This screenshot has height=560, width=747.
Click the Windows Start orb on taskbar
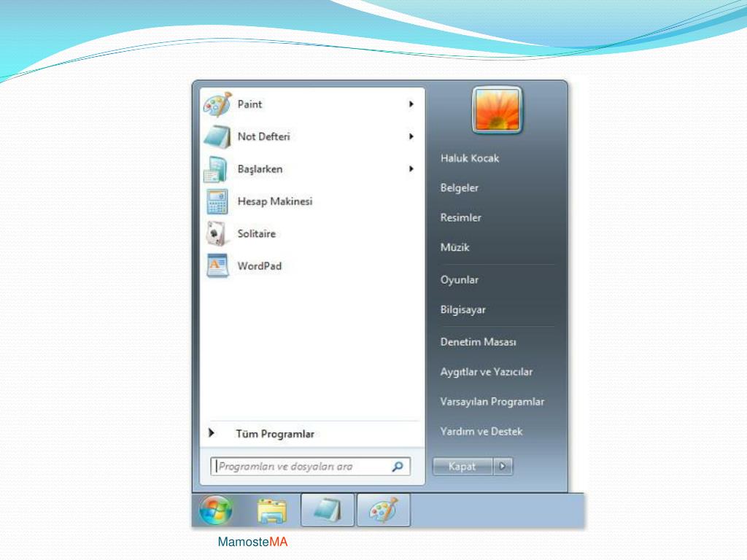(x=215, y=510)
